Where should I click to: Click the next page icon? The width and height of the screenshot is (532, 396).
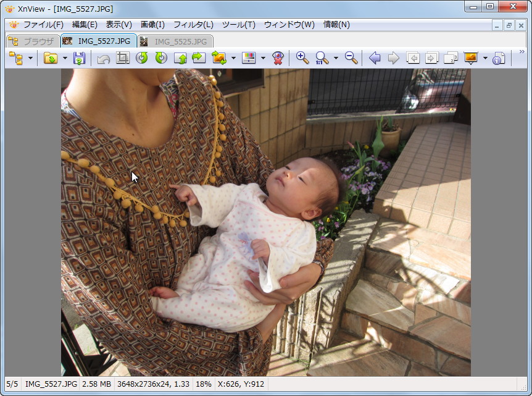point(432,58)
